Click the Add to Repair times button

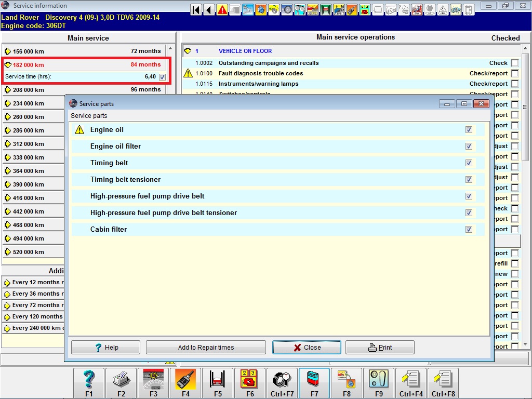(206, 348)
